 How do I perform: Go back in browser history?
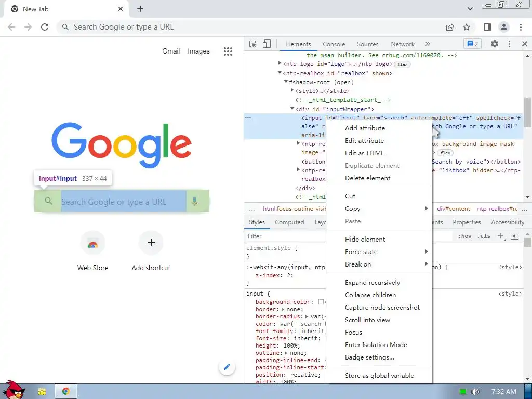[x=11, y=27]
